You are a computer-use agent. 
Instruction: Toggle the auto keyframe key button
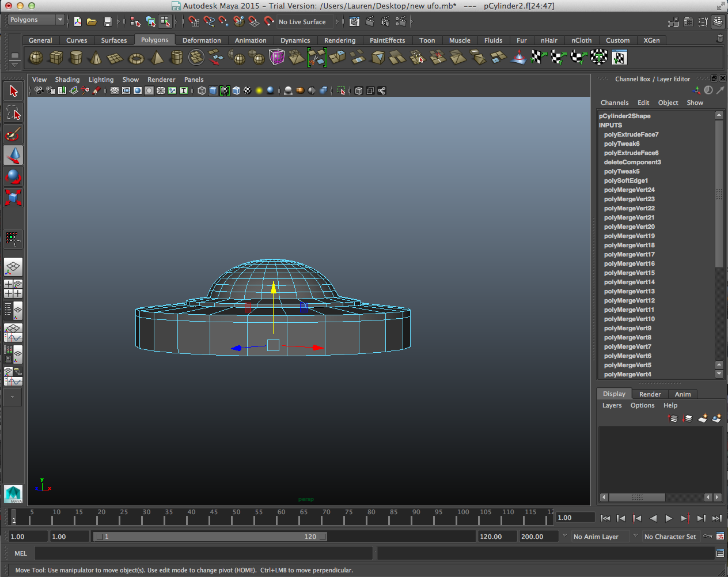coord(708,537)
